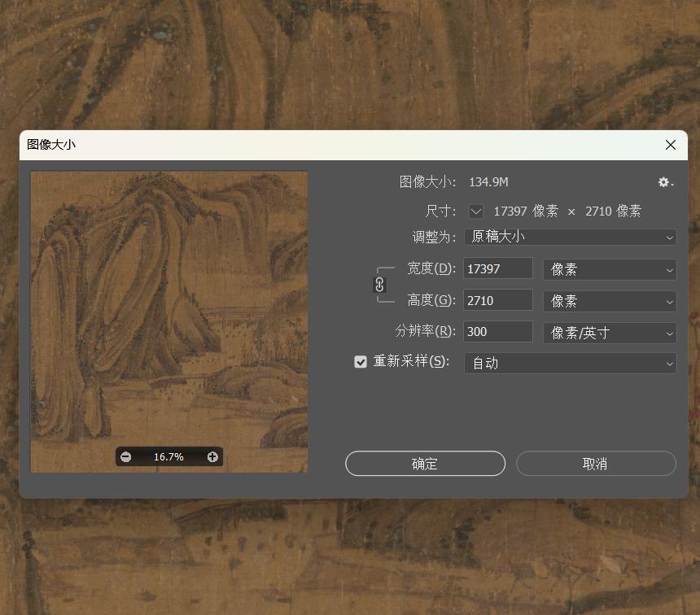Click the 取消 button
This screenshot has height=615, width=700.
pyautogui.click(x=596, y=464)
